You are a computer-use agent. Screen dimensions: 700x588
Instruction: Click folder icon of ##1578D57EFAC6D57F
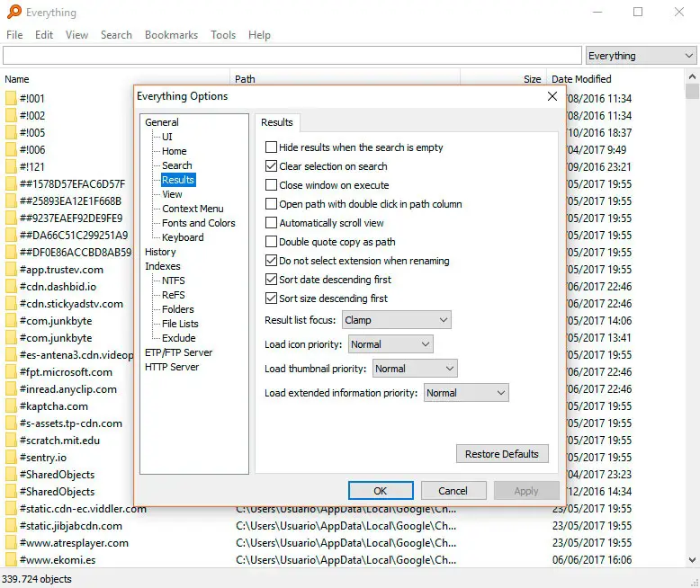click(11, 183)
